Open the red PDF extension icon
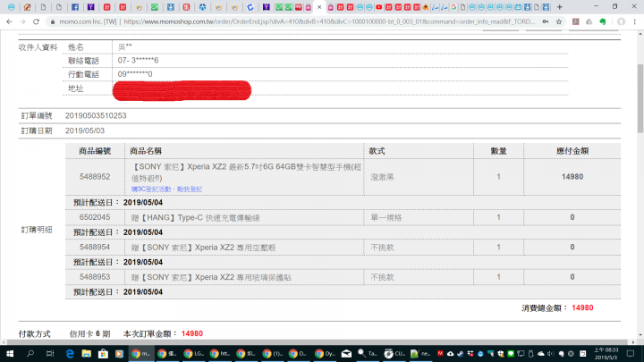Viewport: 644px width, 362px height. point(575,21)
